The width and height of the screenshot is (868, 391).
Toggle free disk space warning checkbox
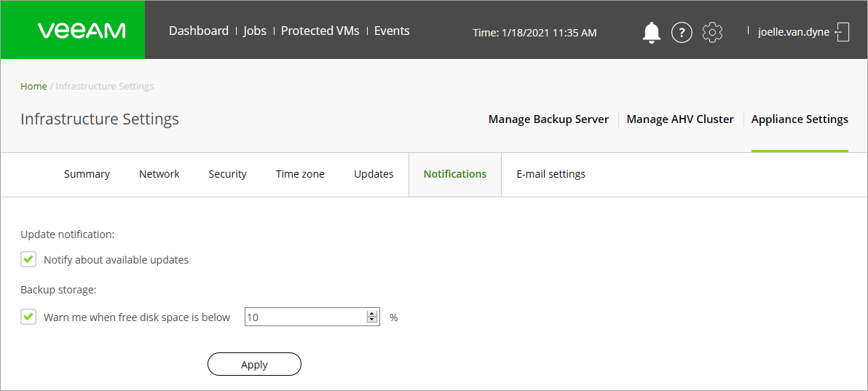click(x=28, y=317)
